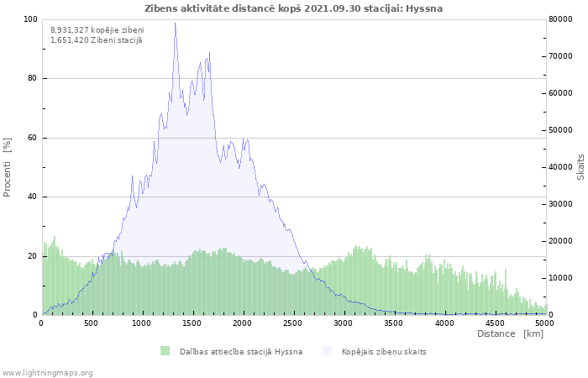Image resolution: width=588 pixels, height=378 pixels.
Task: Click the "Skaits" right axis label
Action: point(580,167)
